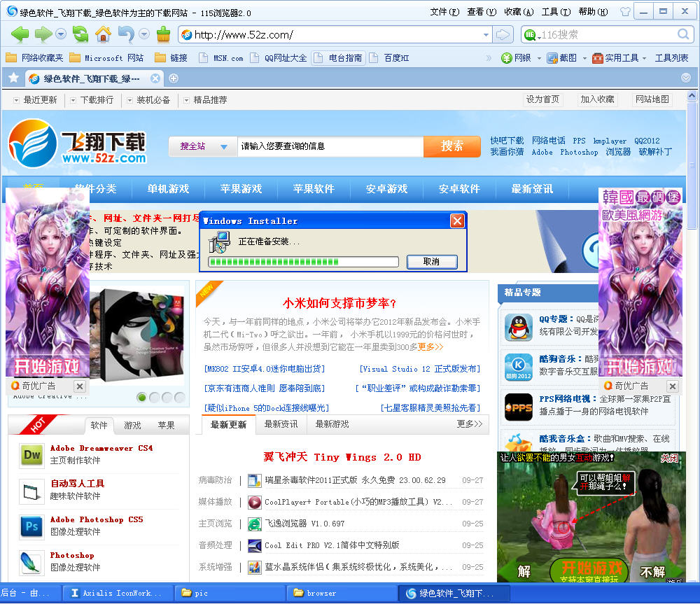
Task: Open the 搜全站 search scope dropdown
Action: 224,147
